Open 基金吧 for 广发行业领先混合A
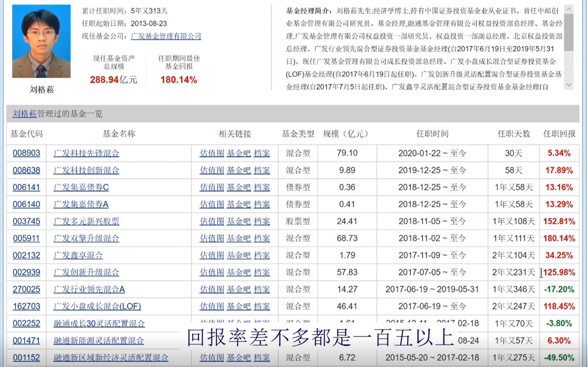The image size is (588, 367). (x=239, y=290)
